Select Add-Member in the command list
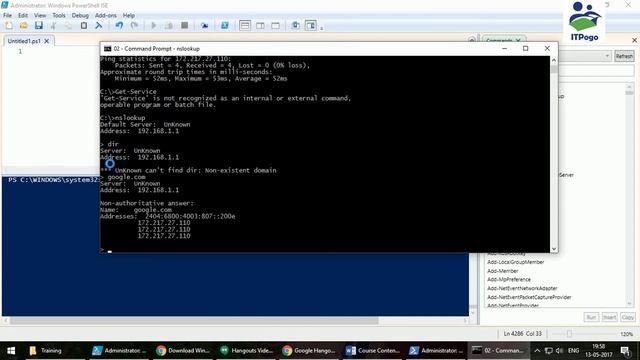The width and height of the screenshot is (640, 360). (x=502, y=271)
